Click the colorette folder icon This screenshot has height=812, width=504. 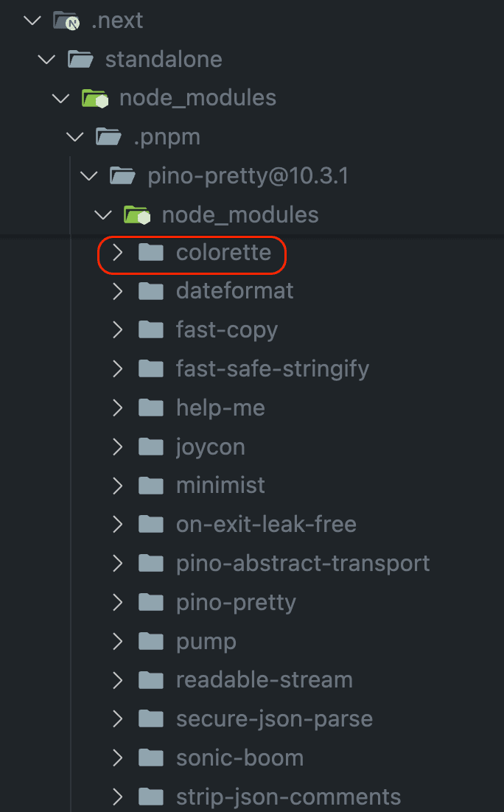151,253
